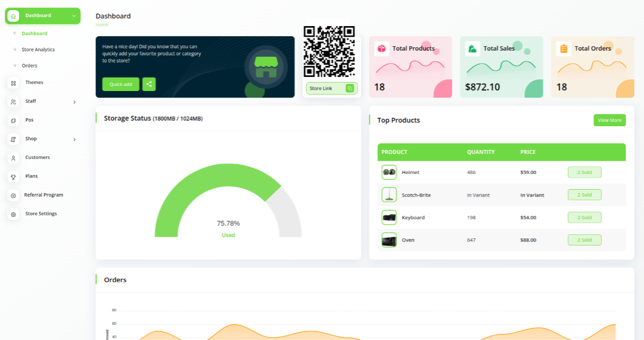Click the Shop sidebar icon
The width and height of the screenshot is (644, 340).
[13, 139]
